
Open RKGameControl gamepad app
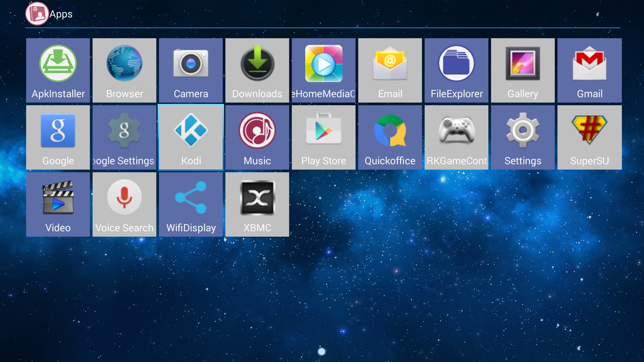[x=457, y=137]
